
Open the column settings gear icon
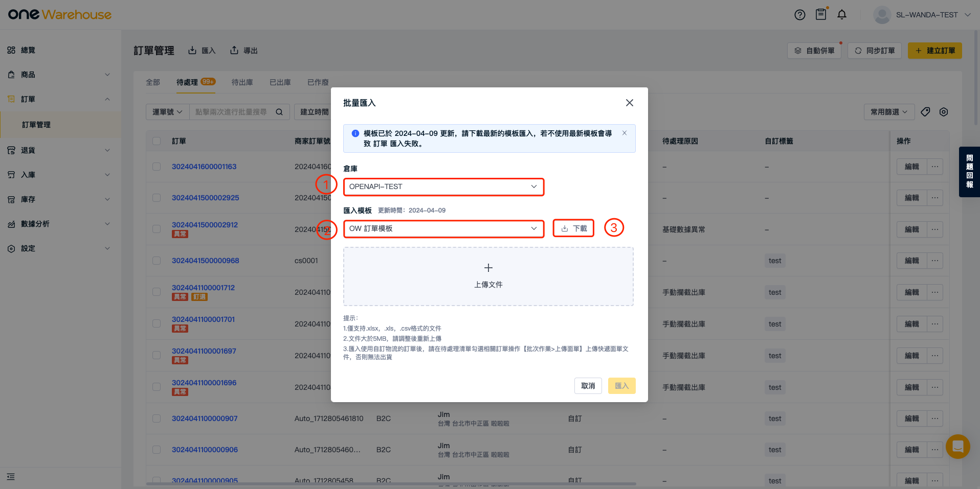(x=944, y=112)
